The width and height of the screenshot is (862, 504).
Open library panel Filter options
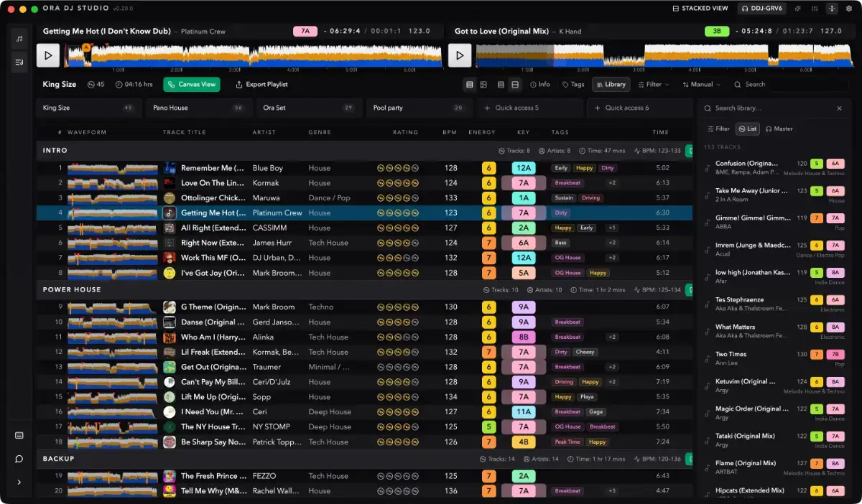point(718,129)
